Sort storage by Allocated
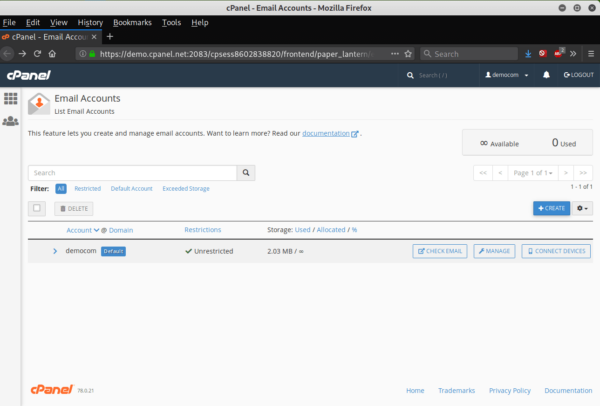The image size is (600, 406). pyautogui.click(x=331, y=230)
